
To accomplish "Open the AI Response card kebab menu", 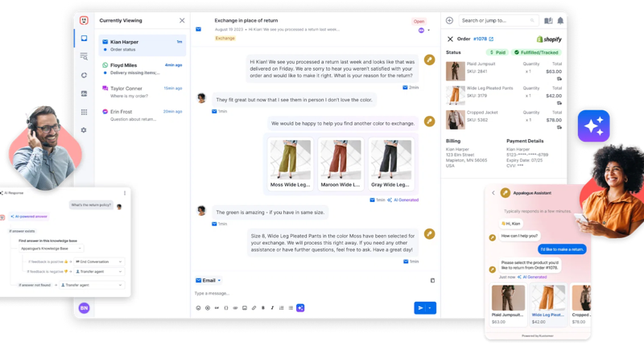I will coord(125,193).
